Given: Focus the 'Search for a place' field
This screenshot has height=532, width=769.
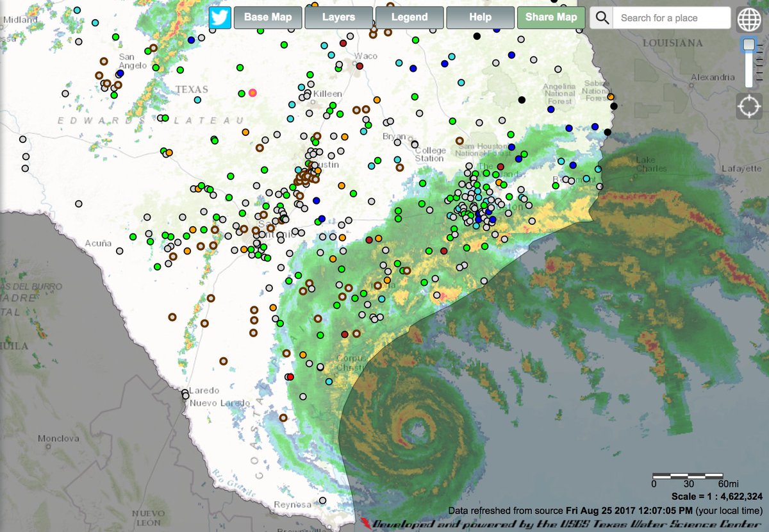Looking at the screenshot, I should pyautogui.click(x=672, y=18).
